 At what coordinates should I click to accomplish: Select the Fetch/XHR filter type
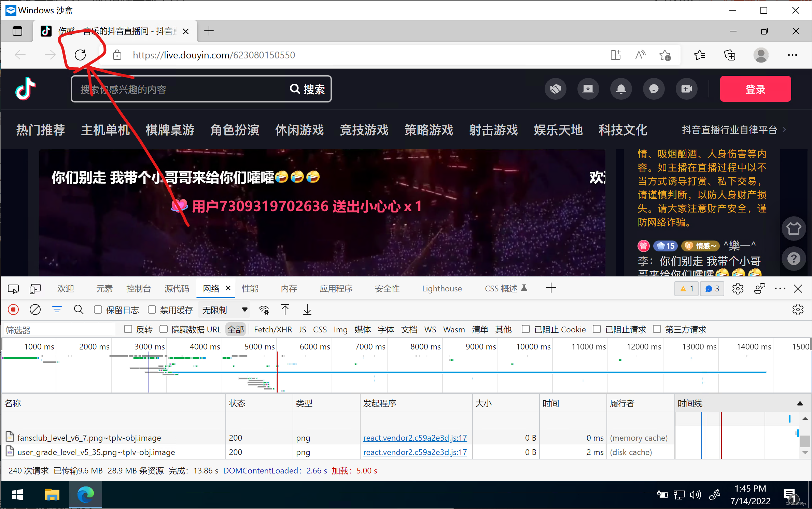click(x=273, y=330)
